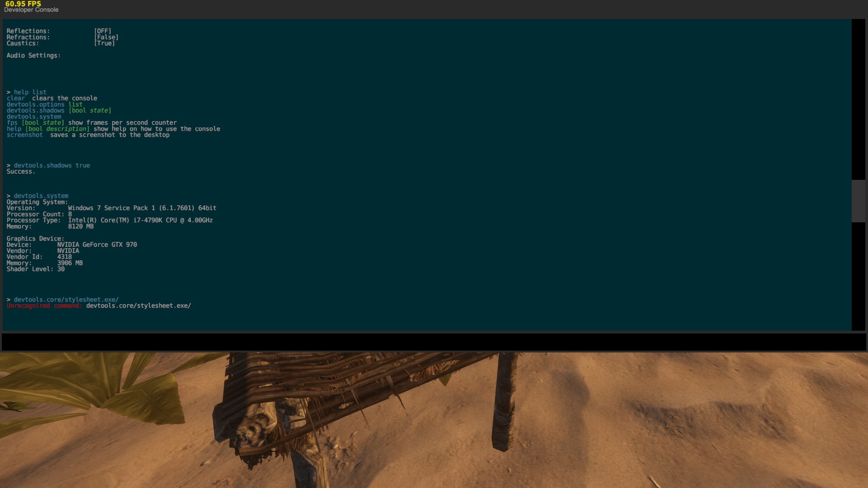Select the 'clear' command in help list
This screenshot has width=868, height=488.
(x=16, y=99)
